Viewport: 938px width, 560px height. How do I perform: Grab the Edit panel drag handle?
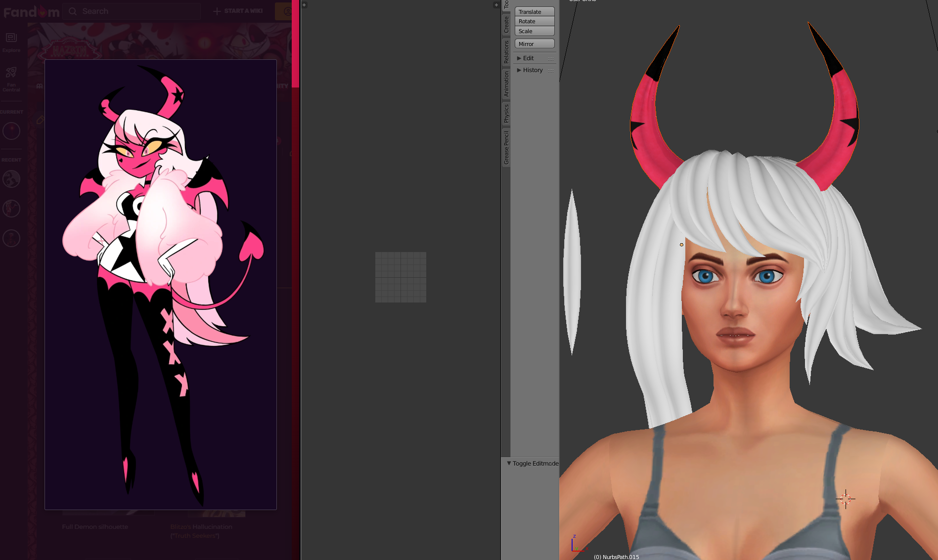pyautogui.click(x=551, y=59)
